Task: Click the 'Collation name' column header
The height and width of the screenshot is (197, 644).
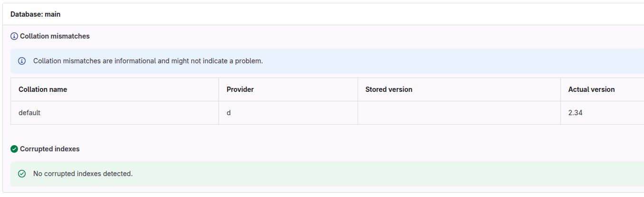Action: 43,89
